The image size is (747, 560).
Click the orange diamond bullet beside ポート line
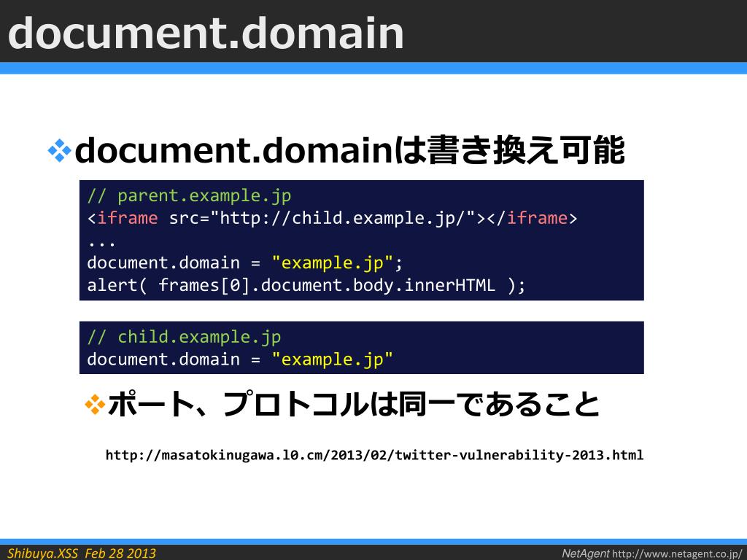pos(95,404)
